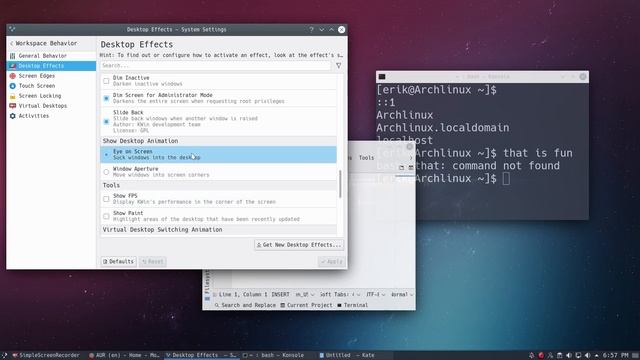
Task: Open the Virtual Desktops settings
Action: [x=51, y=106]
